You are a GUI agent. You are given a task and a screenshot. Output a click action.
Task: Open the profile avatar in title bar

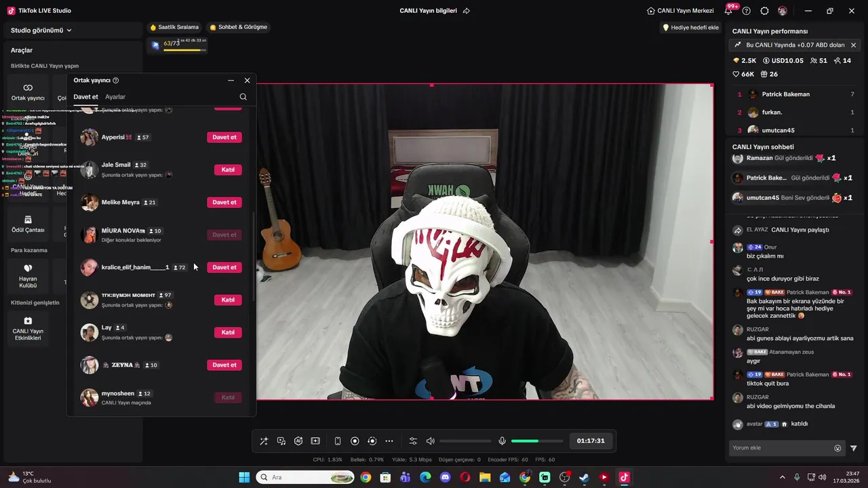tap(783, 11)
